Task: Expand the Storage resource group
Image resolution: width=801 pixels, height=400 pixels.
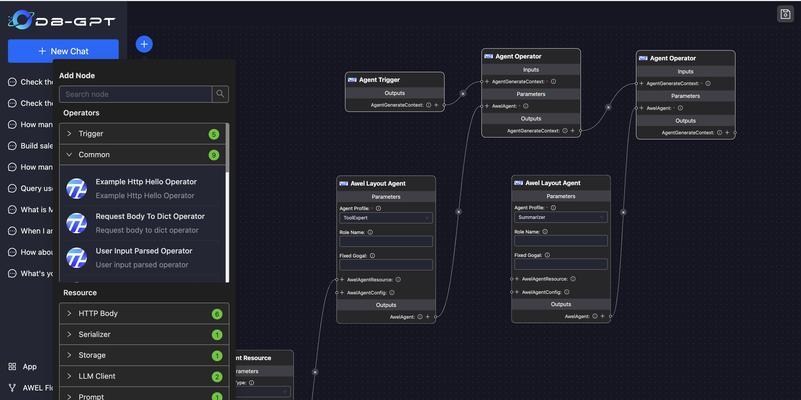Action: [144, 356]
